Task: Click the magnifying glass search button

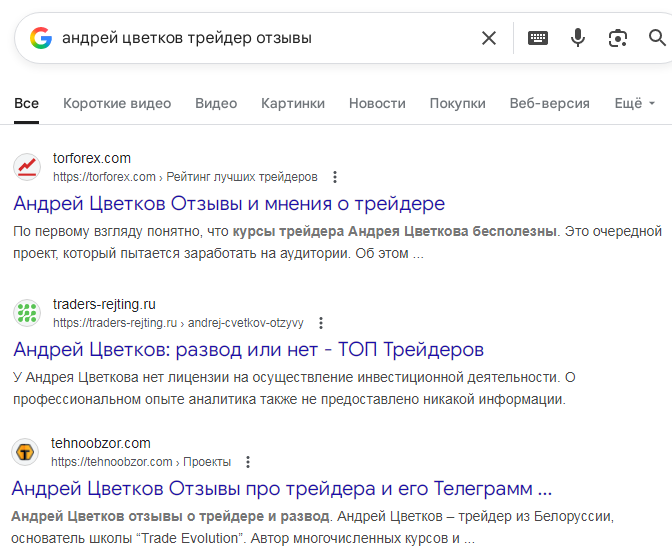Action: tap(657, 38)
